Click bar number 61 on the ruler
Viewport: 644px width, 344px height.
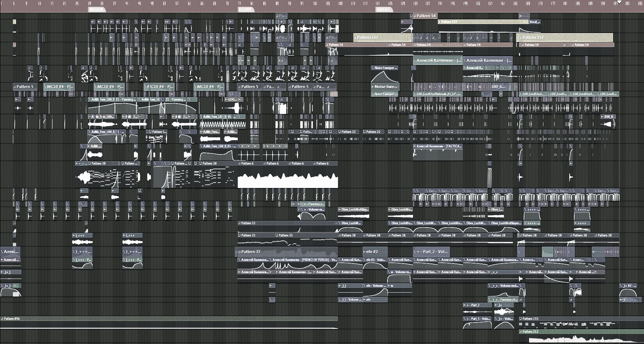click(x=189, y=3)
